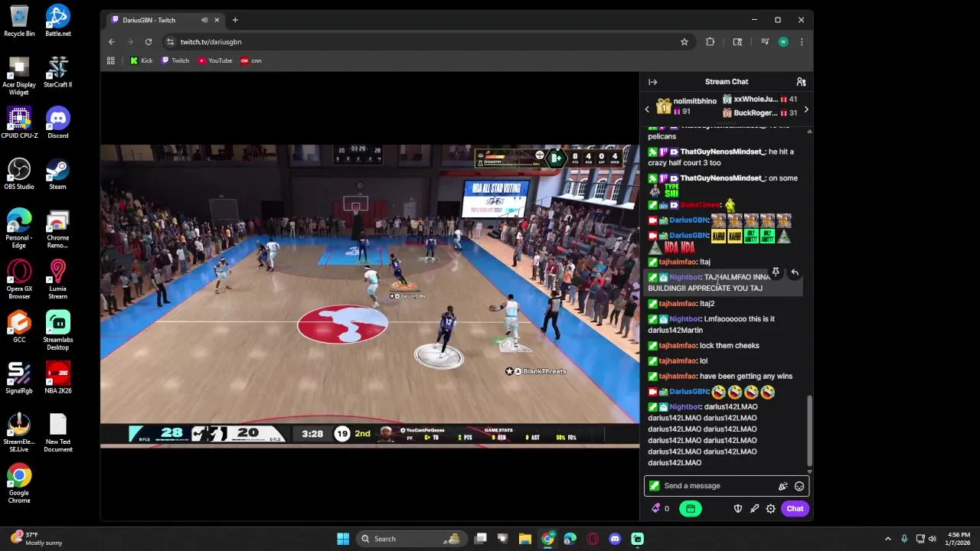
Task: Reply to the highlighted Nightbot message
Action: coord(795,272)
